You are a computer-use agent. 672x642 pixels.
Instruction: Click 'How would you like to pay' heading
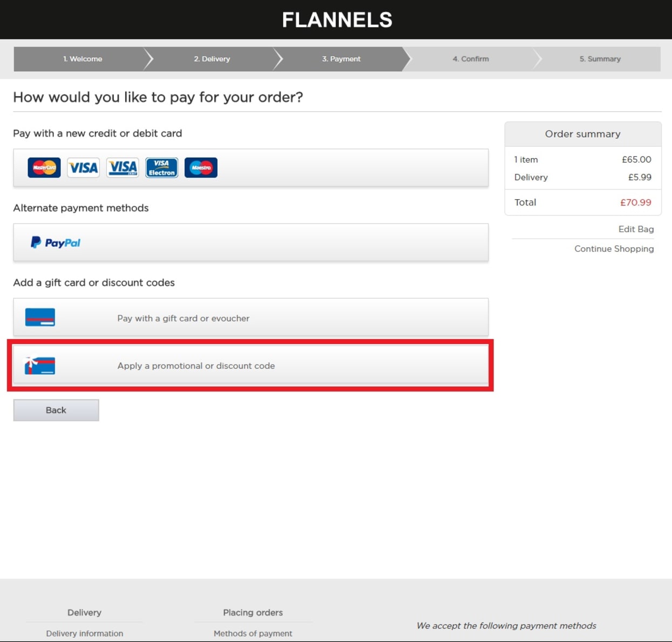[x=158, y=97]
